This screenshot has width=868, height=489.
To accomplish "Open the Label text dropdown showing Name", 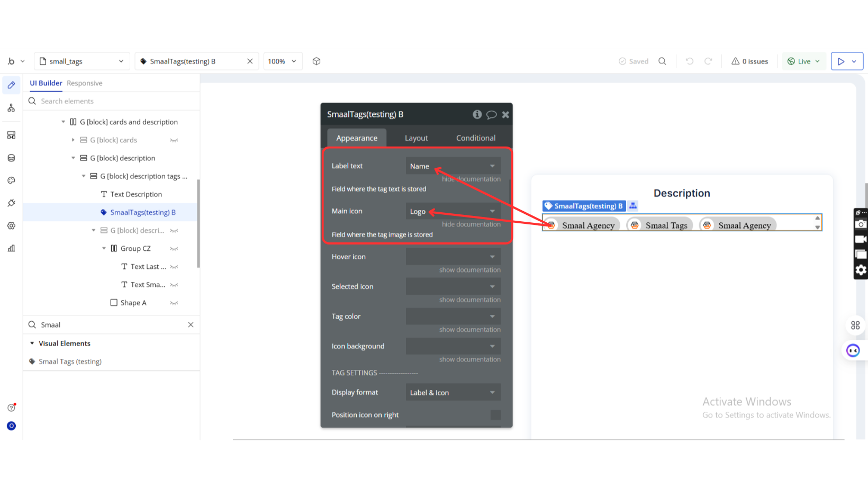I will pyautogui.click(x=453, y=166).
